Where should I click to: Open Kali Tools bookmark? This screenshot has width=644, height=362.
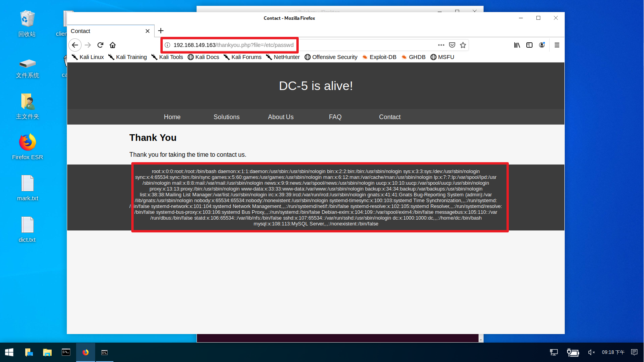167,57
